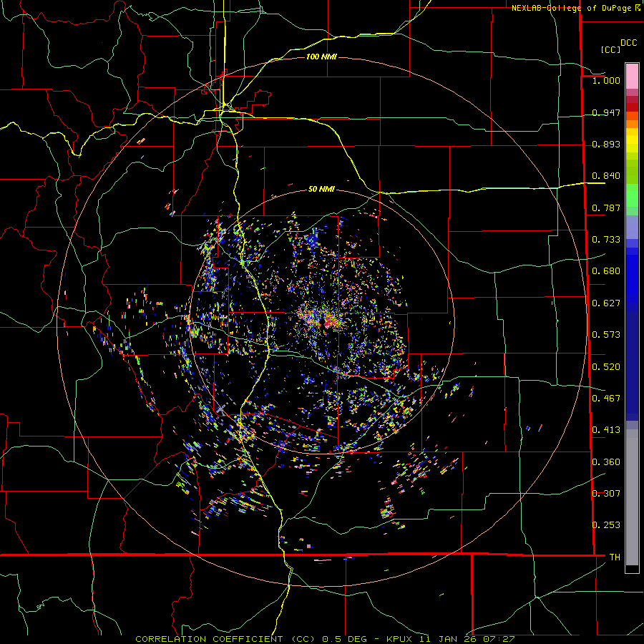Click the 1.000 scale value
This screenshot has height=644, width=644.
(606, 80)
